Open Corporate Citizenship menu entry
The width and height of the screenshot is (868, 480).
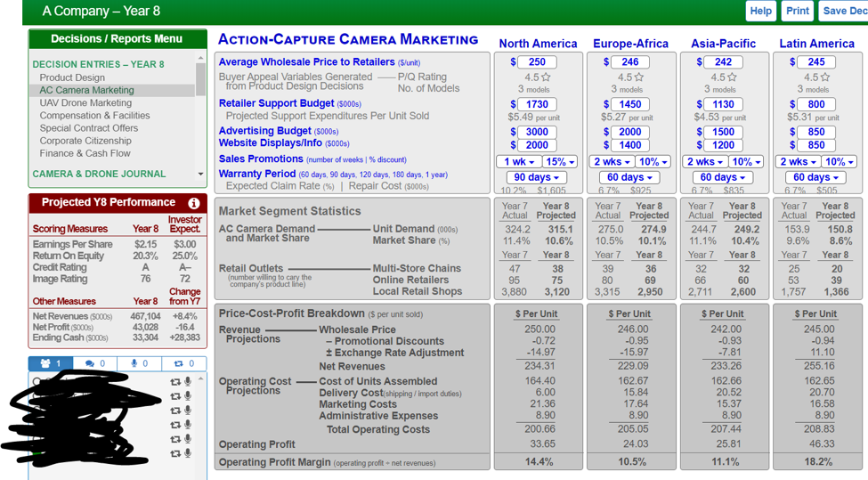click(85, 142)
